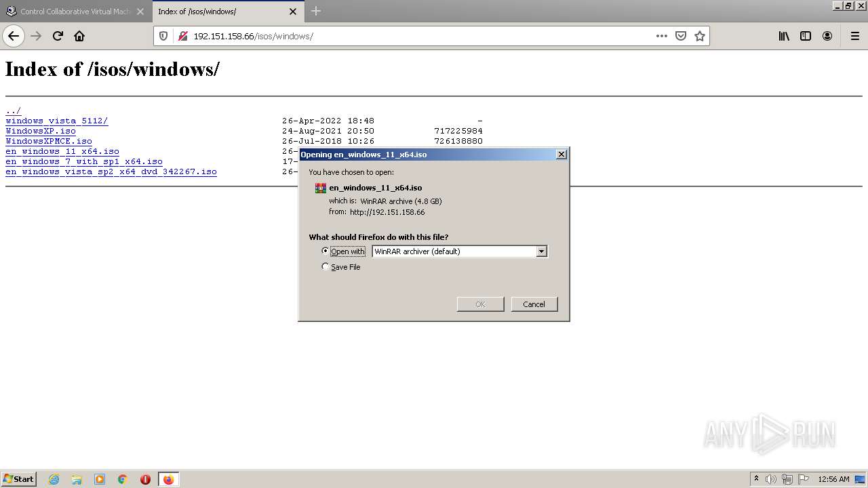Click the 26-Jul-2018 10:26 date text
The width and height of the screenshot is (868, 488).
[328, 141]
